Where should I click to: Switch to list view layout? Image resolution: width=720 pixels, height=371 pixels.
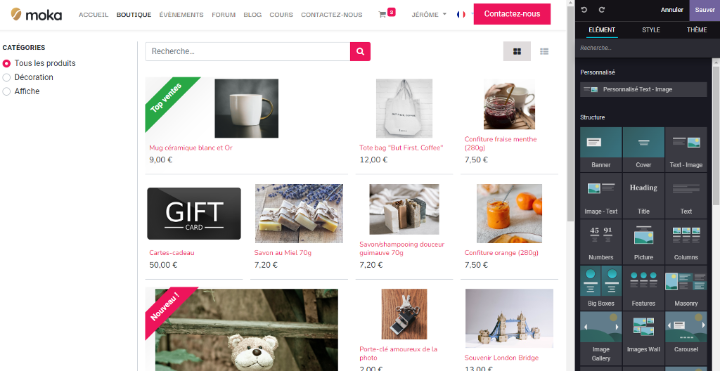(x=544, y=51)
